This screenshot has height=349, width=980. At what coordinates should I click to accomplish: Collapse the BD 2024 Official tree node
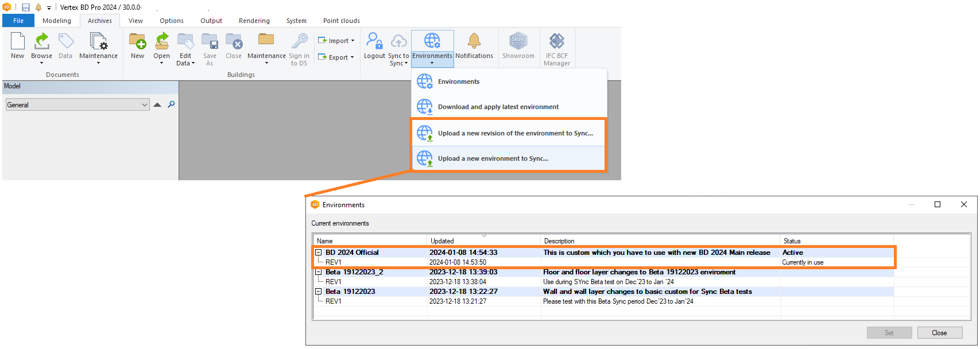tap(319, 253)
